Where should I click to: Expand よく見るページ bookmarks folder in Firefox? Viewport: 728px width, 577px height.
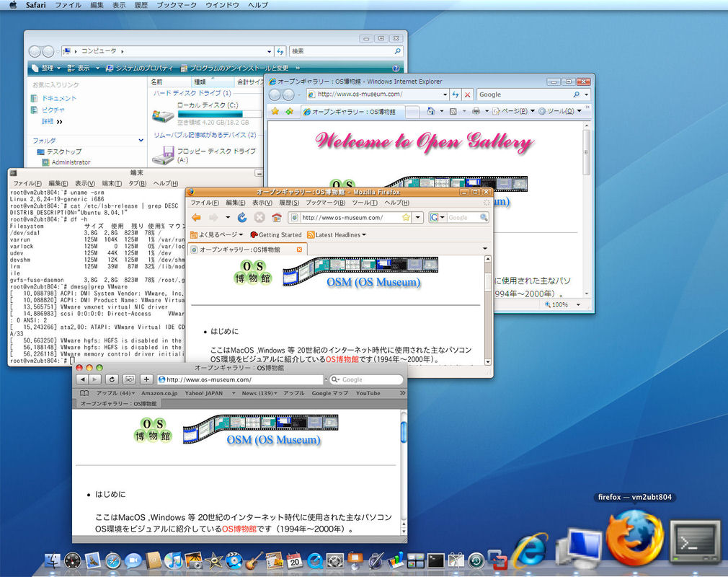coord(216,234)
